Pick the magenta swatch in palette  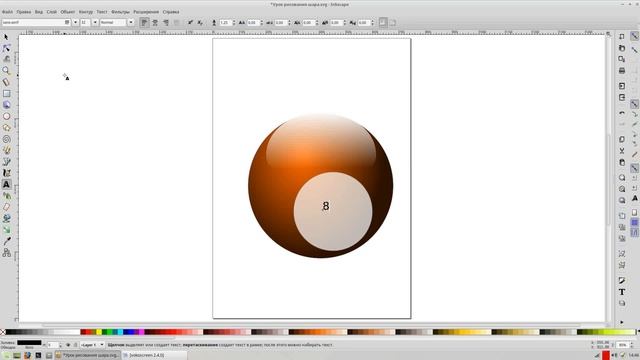[x=141, y=332]
